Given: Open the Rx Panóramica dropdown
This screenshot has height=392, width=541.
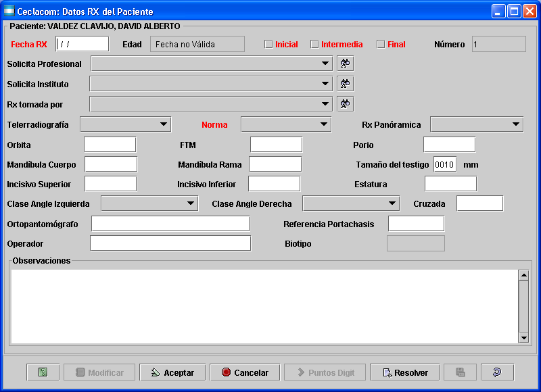Looking at the screenshot, I should pos(477,124).
